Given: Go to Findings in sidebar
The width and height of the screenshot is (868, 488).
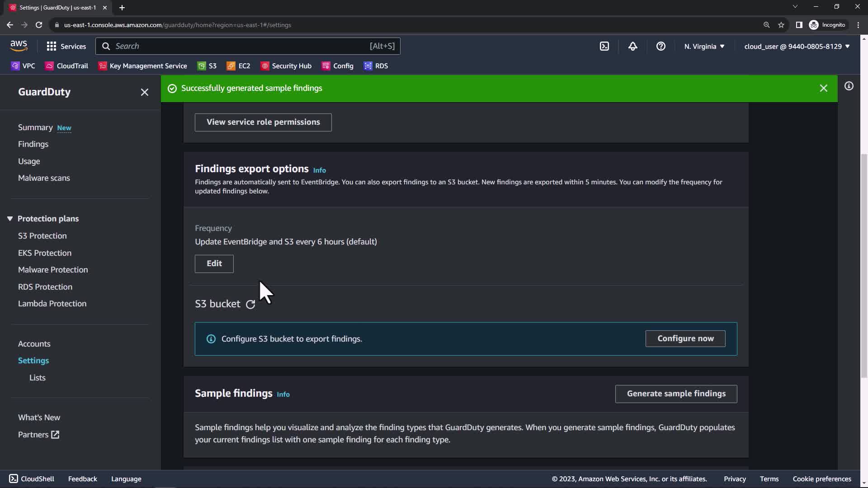Looking at the screenshot, I should [x=33, y=144].
